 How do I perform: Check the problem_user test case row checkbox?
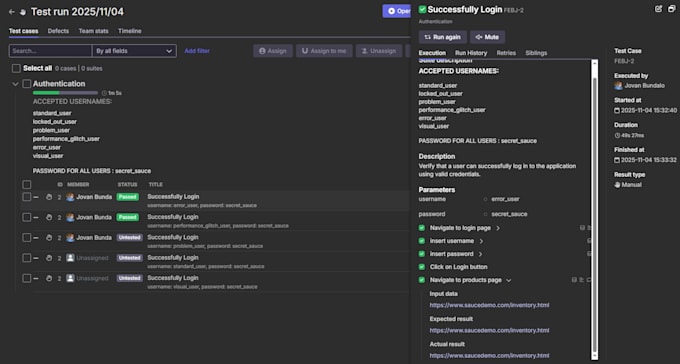(x=27, y=238)
